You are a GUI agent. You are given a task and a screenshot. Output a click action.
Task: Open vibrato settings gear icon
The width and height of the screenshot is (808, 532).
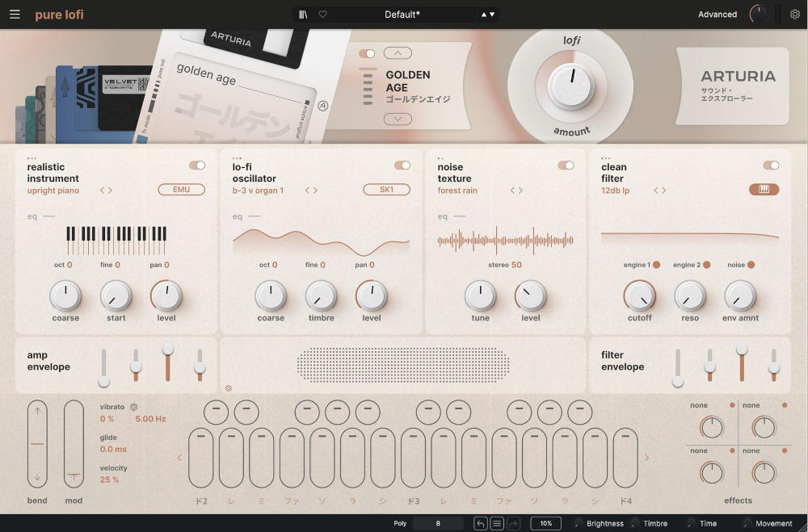pyautogui.click(x=134, y=408)
